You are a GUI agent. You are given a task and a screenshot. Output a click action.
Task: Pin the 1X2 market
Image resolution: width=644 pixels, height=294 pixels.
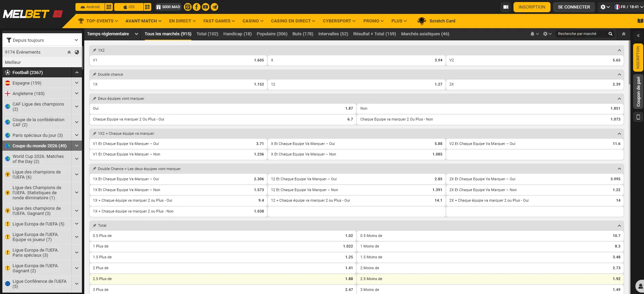[94, 50]
